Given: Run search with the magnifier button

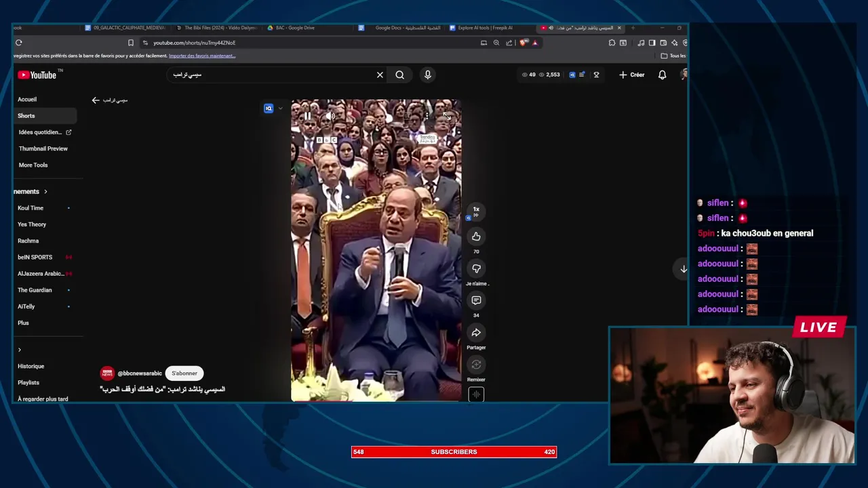Looking at the screenshot, I should (399, 75).
